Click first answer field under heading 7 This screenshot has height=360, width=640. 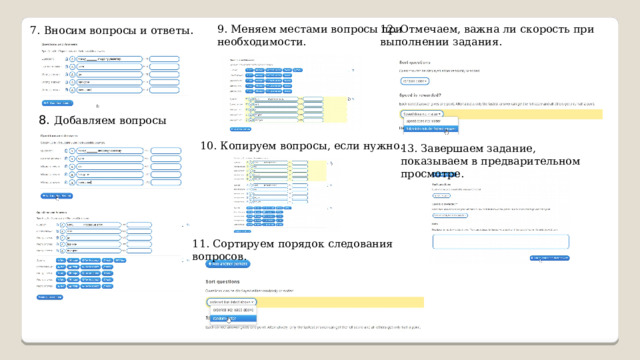click(x=164, y=59)
